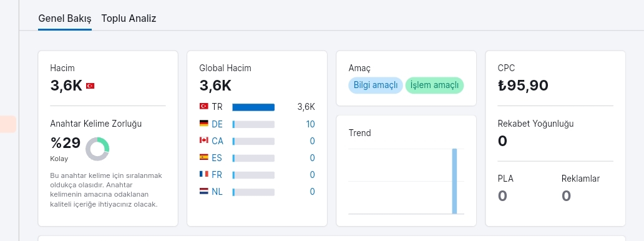Click the CA volume bar

(253, 141)
